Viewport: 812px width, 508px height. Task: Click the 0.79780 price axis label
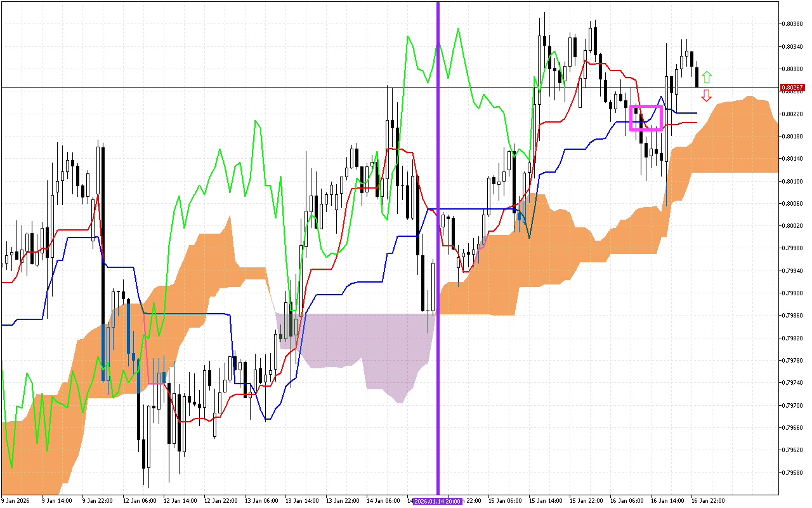click(x=793, y=361)
